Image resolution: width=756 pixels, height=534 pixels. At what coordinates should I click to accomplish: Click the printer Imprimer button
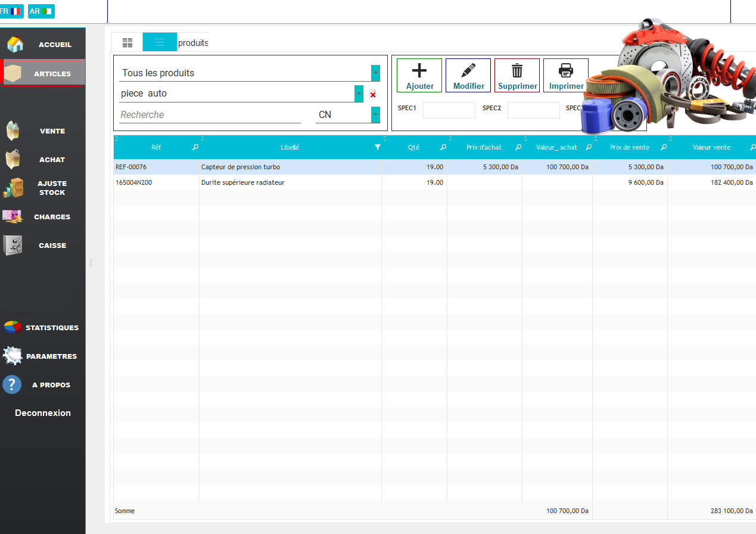[566, 75]
